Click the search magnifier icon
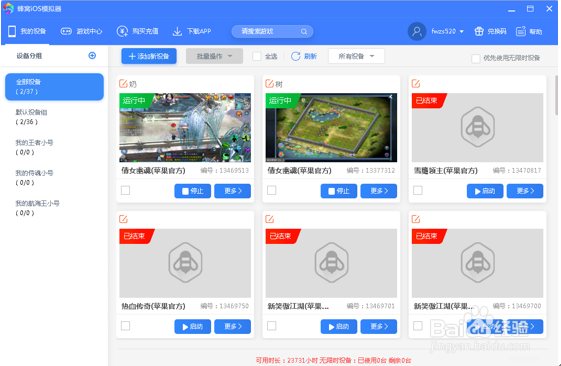This screenshot has width=561, height=366. [x=304, y=31]
